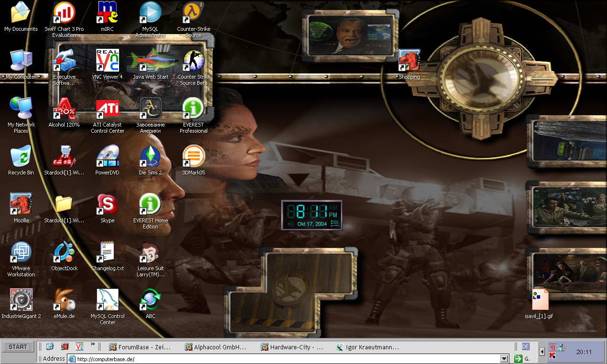This screenshot has height=364, width=607.
Task: Open Stardock WinZip-style installer icon with red car
Action: [x=64, y=160]
